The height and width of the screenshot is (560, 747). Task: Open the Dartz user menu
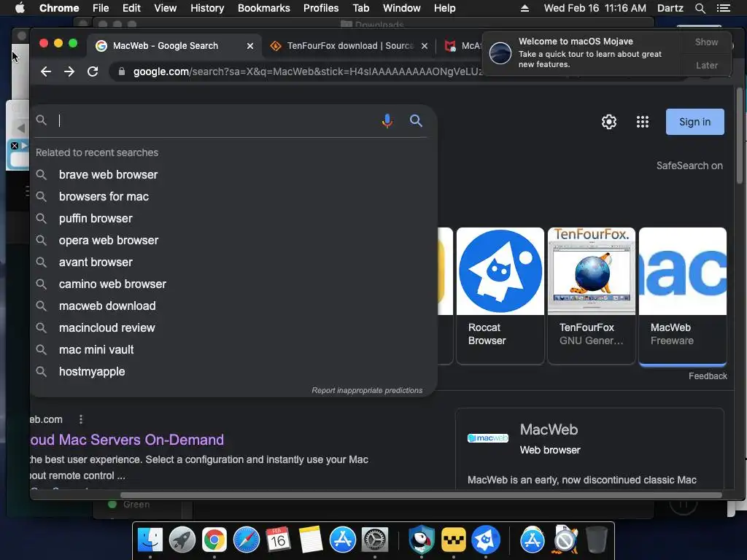pyautogui.click(x=670, y=8)
